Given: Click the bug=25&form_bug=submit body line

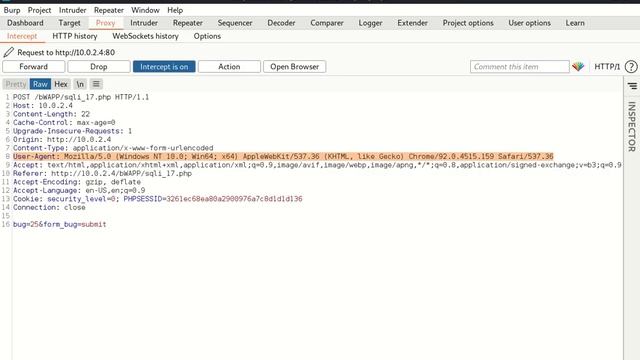Looking at the screenshot, I should [60, 224].
